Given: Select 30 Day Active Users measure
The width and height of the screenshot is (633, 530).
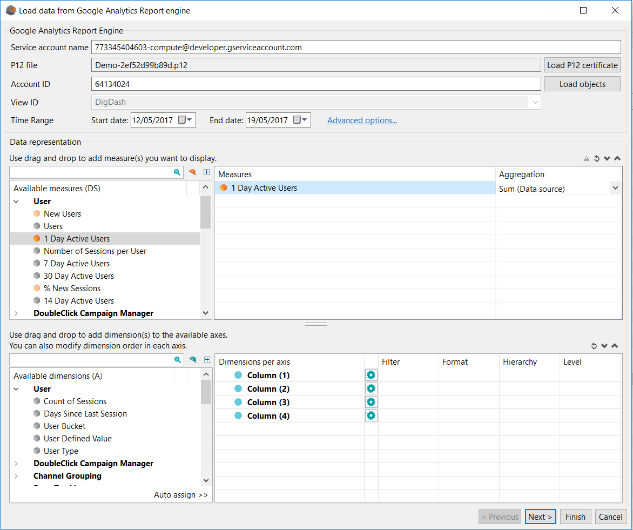Looking at the screenshot, I should tap(79, 276).
